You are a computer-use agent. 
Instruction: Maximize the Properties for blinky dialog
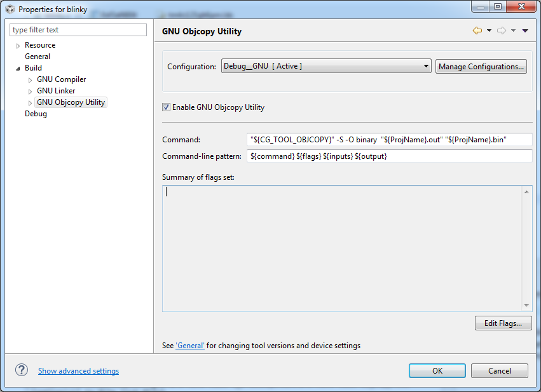(x=498, y=6)
